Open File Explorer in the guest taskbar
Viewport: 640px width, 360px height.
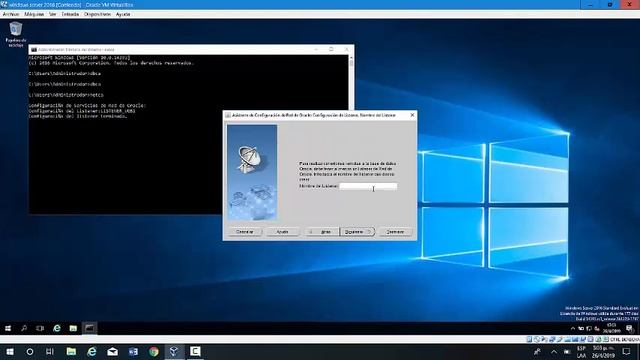[73, 328]
